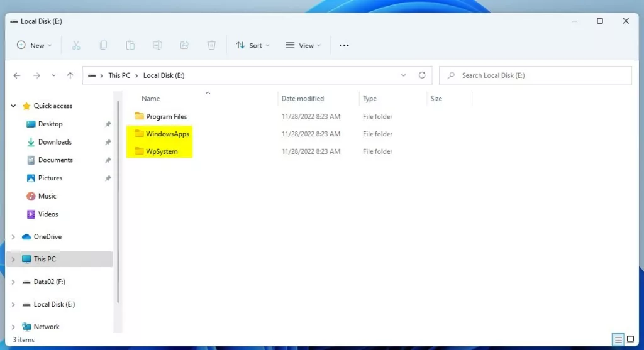Close the Local Disk (E:) window
This screenshot has width=644, height=350.
click(x=626, y=21)
